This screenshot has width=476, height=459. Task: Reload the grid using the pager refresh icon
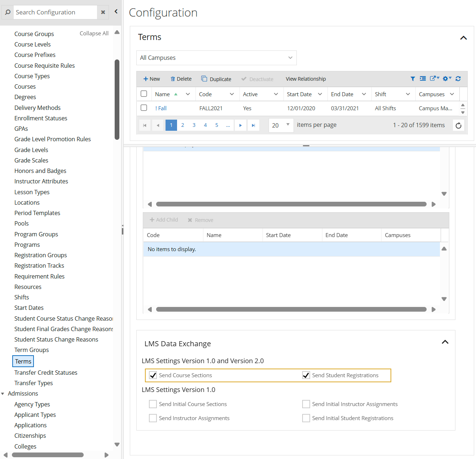point(458,125)
